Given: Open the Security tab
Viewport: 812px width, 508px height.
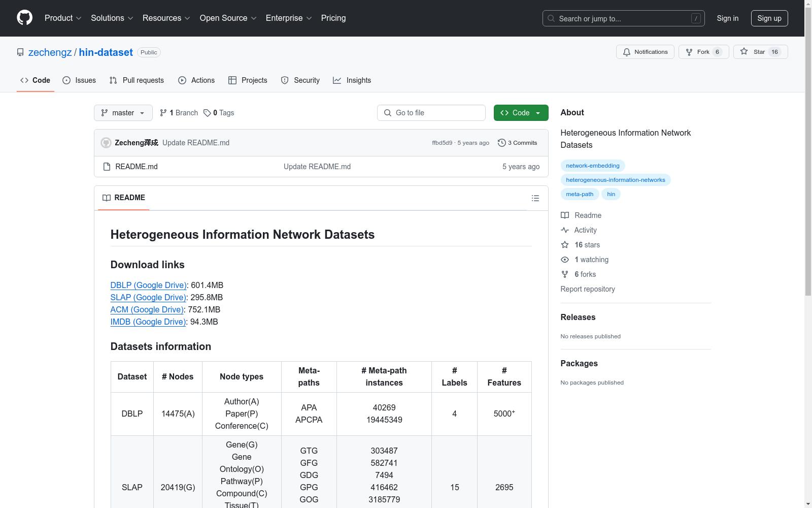Looking at the screenshot, I should [300, 80].
